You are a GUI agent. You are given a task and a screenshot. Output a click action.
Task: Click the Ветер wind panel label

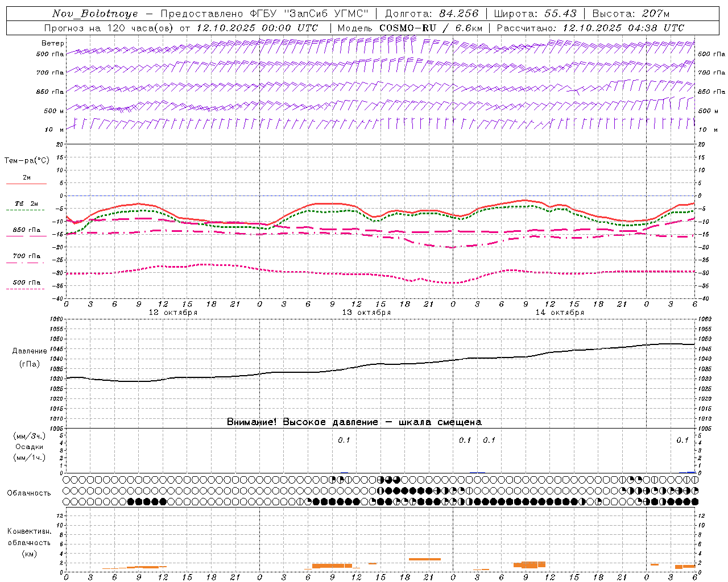53,43
